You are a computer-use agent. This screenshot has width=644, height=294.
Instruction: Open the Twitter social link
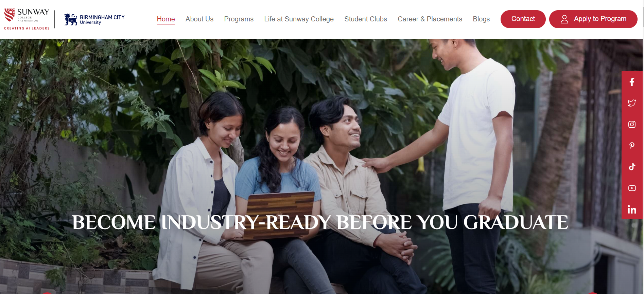pos(632,103)
